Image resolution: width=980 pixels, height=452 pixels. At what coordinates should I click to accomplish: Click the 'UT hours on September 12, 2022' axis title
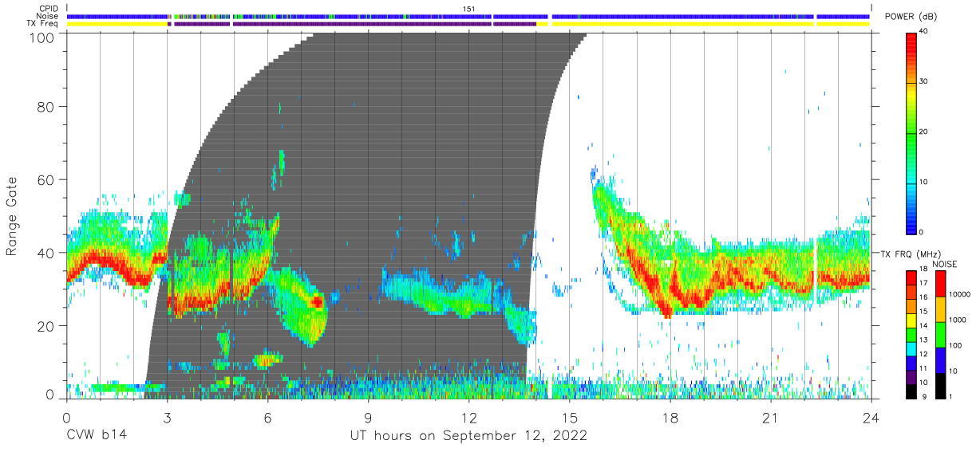click(468, 436)
